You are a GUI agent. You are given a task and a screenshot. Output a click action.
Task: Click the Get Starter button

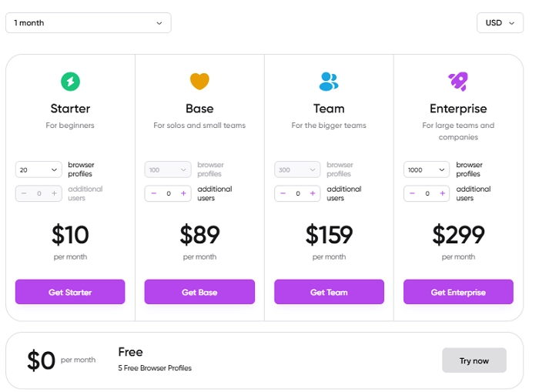70,292
